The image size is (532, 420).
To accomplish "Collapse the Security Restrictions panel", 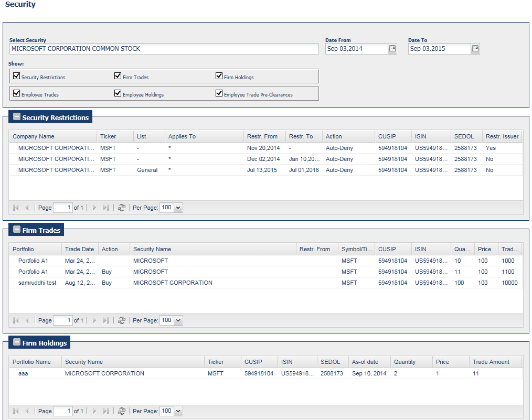I will [x=17, y=116].
